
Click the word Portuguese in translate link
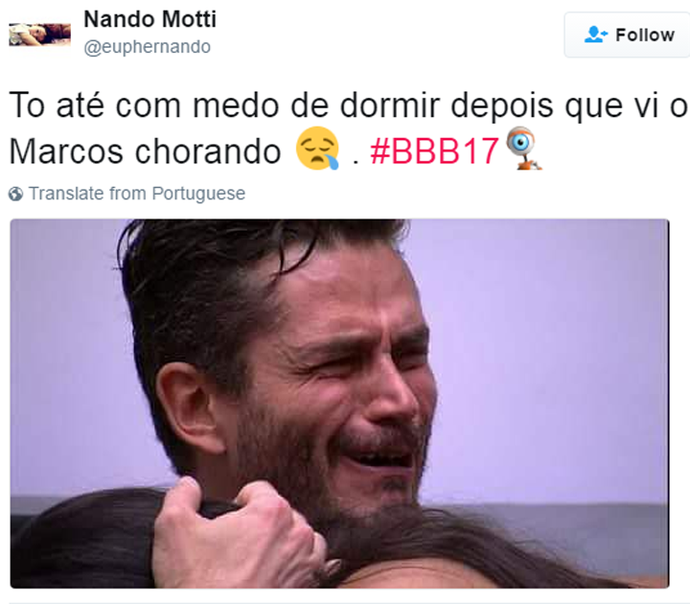point(198,194)
